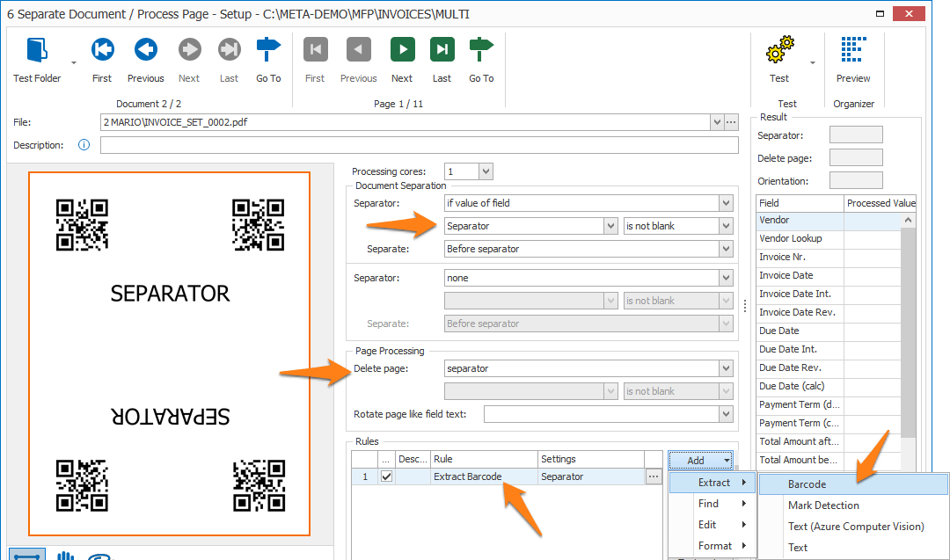
Task: Go to Previous document
Action: (x=145, y=49)
